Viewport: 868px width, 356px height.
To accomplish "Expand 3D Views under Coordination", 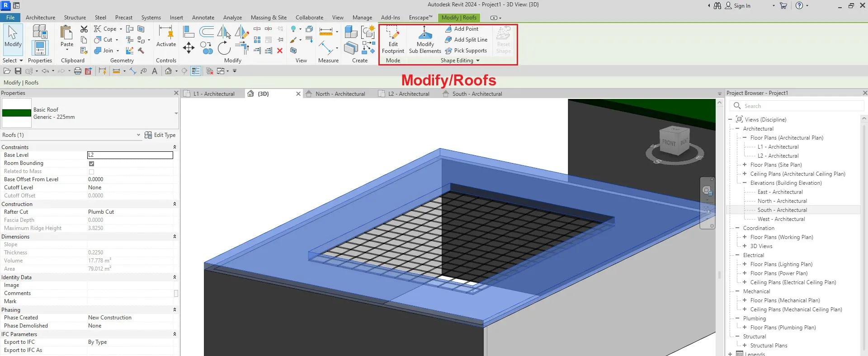I will coord(745,246).
